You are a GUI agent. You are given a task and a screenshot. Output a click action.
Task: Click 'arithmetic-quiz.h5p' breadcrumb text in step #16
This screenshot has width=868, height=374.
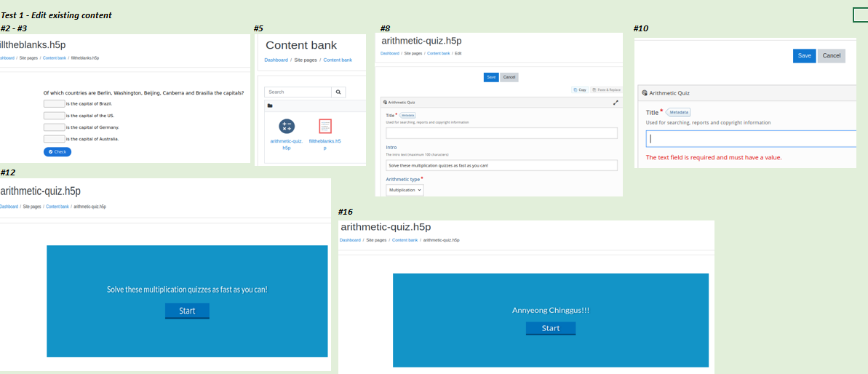point(441,240)
